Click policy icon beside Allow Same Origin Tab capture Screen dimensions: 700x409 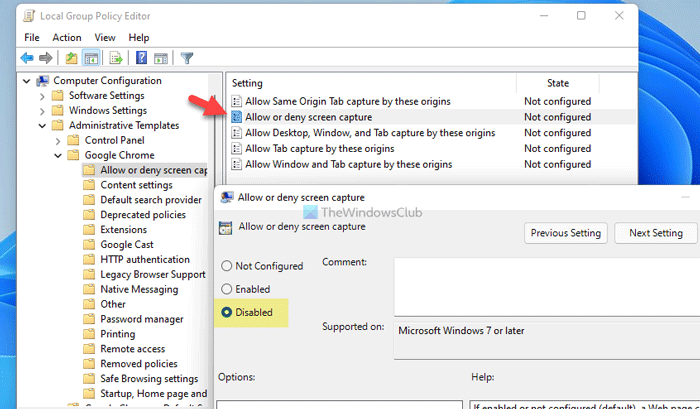coord(237,101)
